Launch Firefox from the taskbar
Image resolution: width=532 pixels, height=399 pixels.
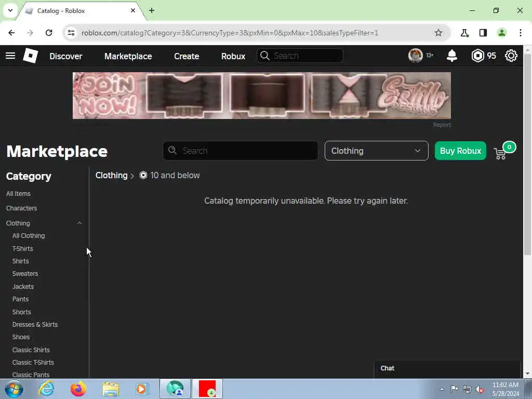(78, 389)
